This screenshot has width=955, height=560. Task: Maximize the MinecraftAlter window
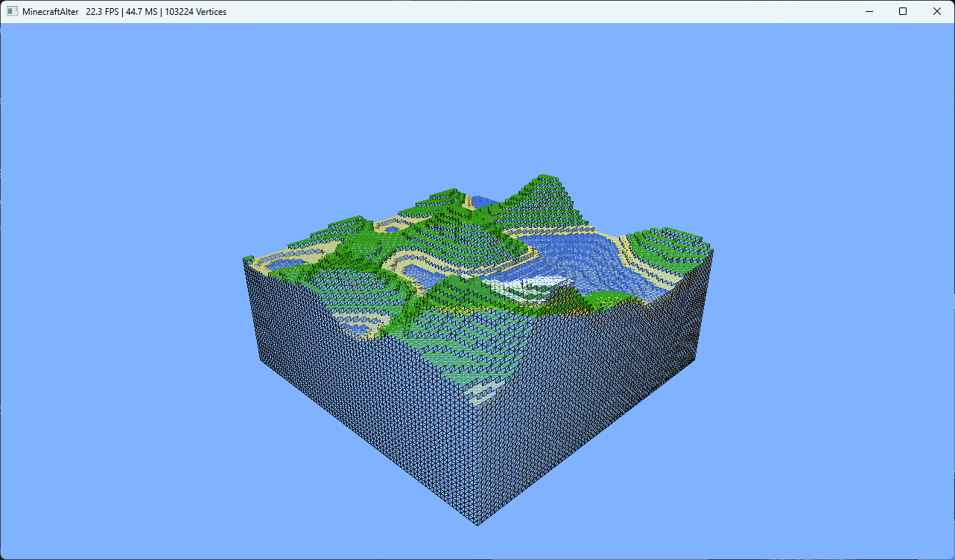tap(903, 11)
